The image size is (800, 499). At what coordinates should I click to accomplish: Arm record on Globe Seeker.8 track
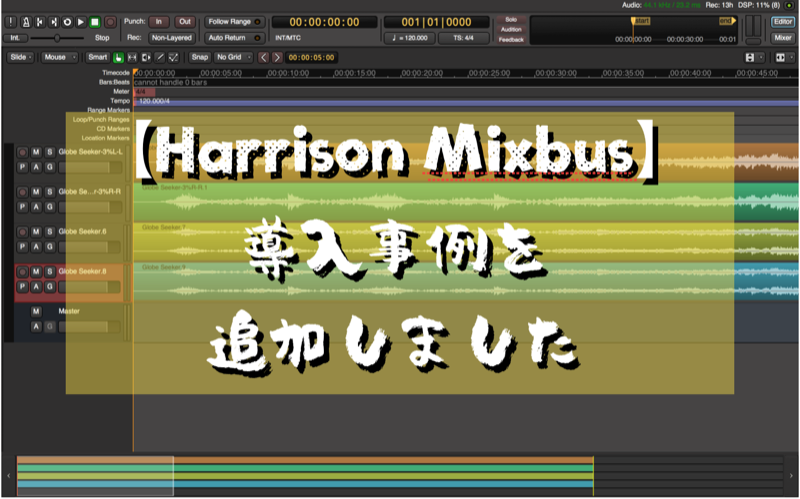(22, 271)
